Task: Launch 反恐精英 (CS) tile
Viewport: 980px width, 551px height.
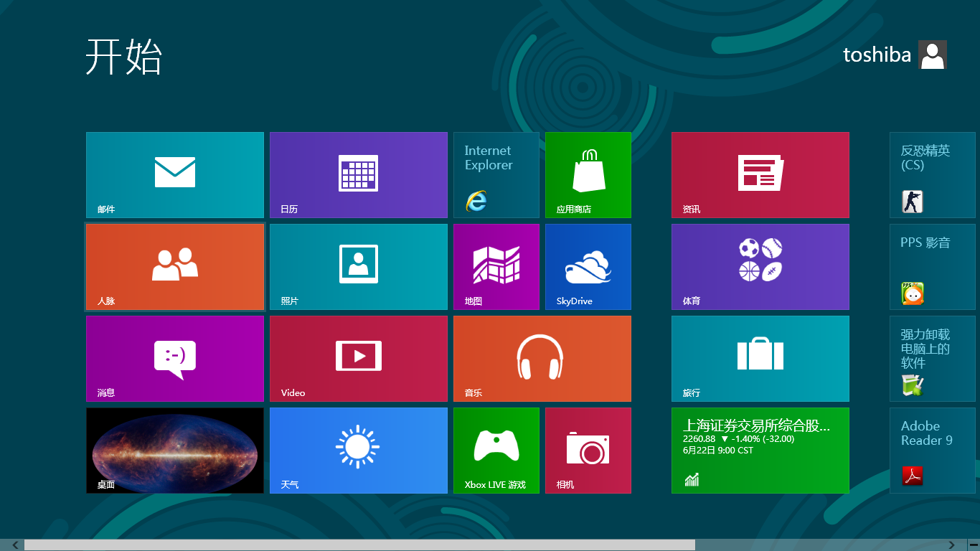Action: [x=933, y=175]
